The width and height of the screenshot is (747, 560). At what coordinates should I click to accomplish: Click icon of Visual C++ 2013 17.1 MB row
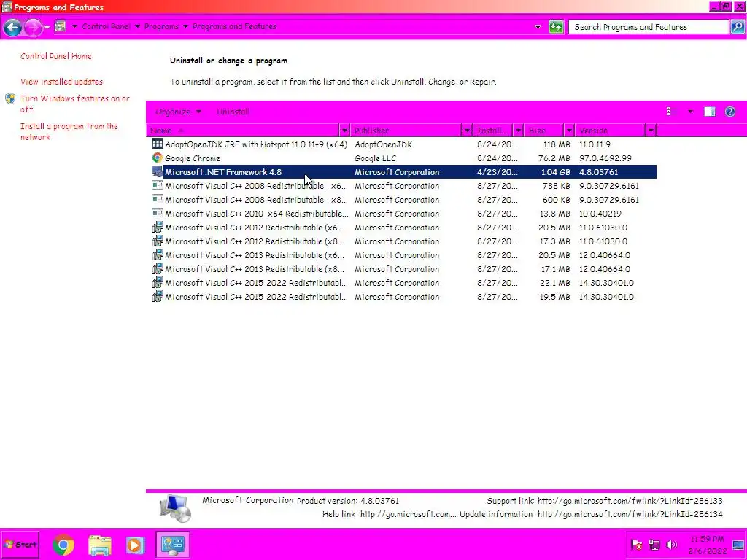[x=158, y=268]
